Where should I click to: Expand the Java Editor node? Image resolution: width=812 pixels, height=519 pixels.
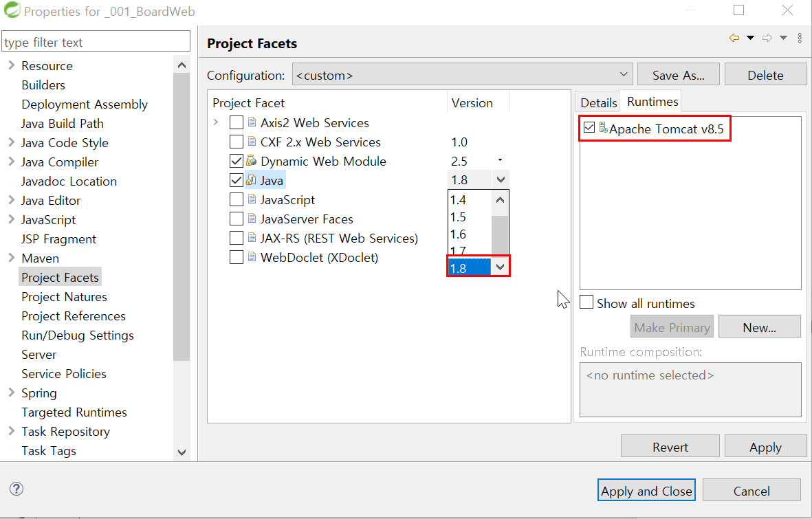point(12,200)
